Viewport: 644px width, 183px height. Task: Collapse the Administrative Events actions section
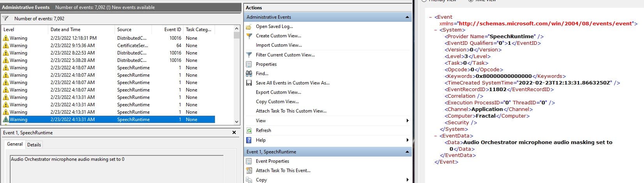(x=407, y=17)
